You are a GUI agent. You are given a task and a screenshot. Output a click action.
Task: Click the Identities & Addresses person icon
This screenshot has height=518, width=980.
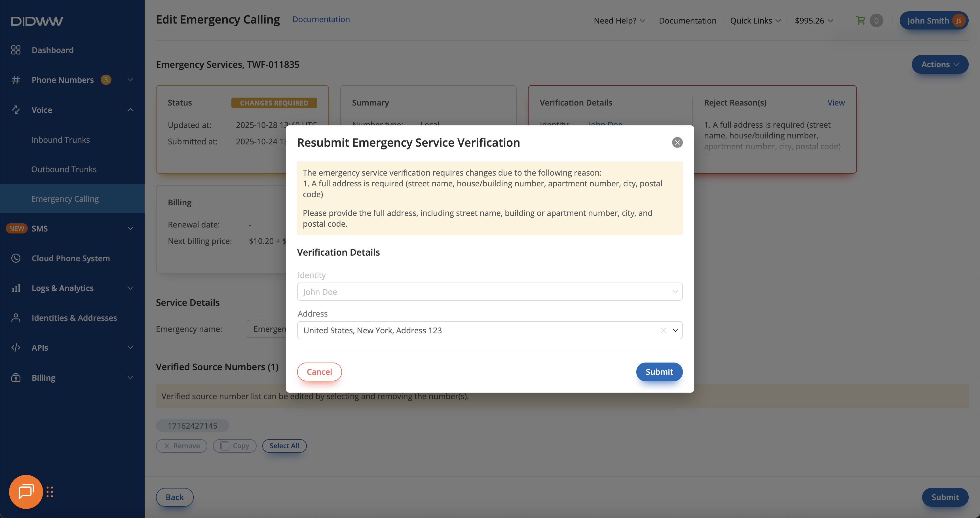tap(16, 318)
